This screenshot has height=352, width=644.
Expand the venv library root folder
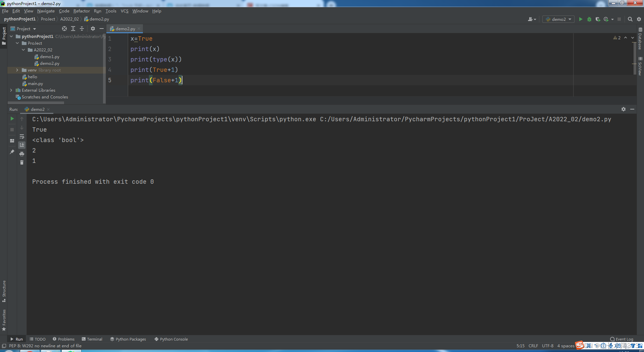pyautogui.click(x=17, y=70)
